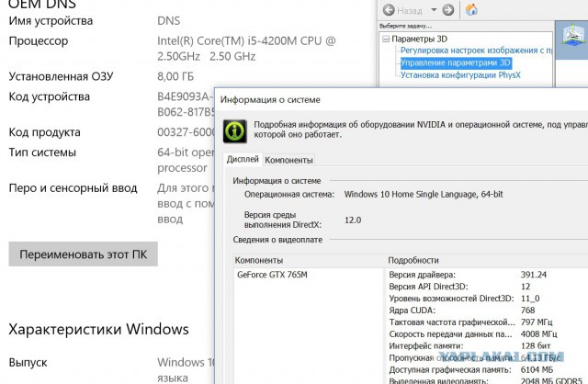Click the Имя устройства value DNS
Screen dimensions: 588x384
click(x=168, y=20)
